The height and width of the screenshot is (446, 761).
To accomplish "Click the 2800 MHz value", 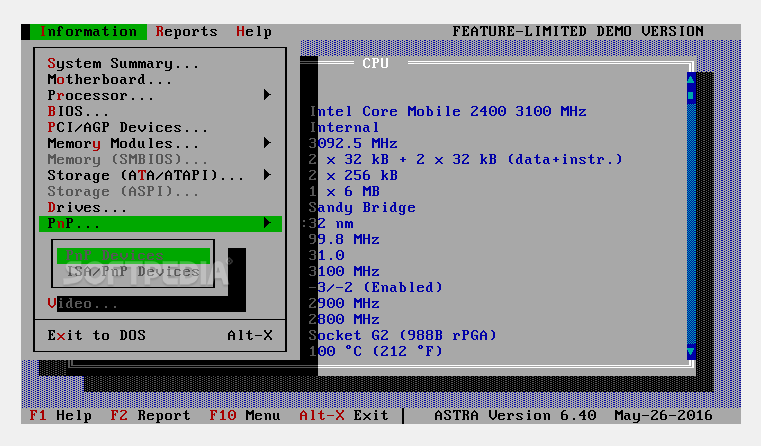I will coord(344,320).
